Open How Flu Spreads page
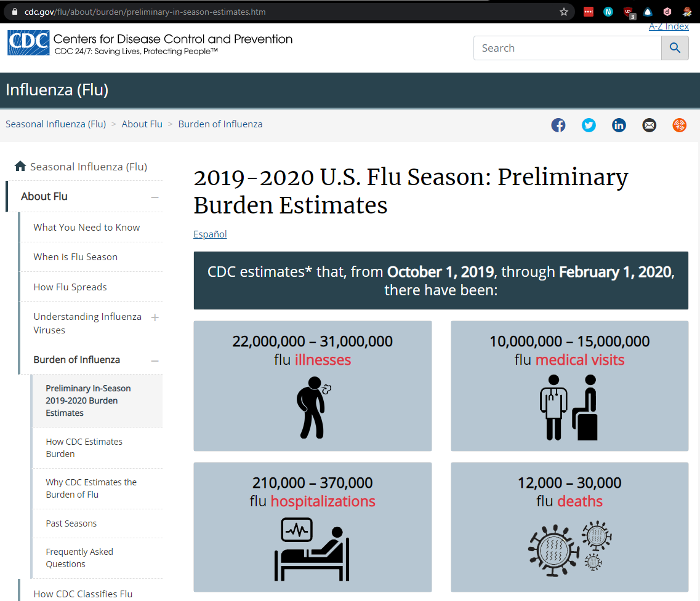 click(70, 287)
